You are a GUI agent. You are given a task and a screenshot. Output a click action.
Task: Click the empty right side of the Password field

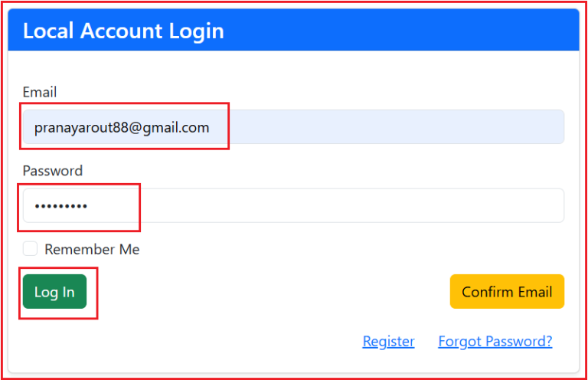[352, 205]
